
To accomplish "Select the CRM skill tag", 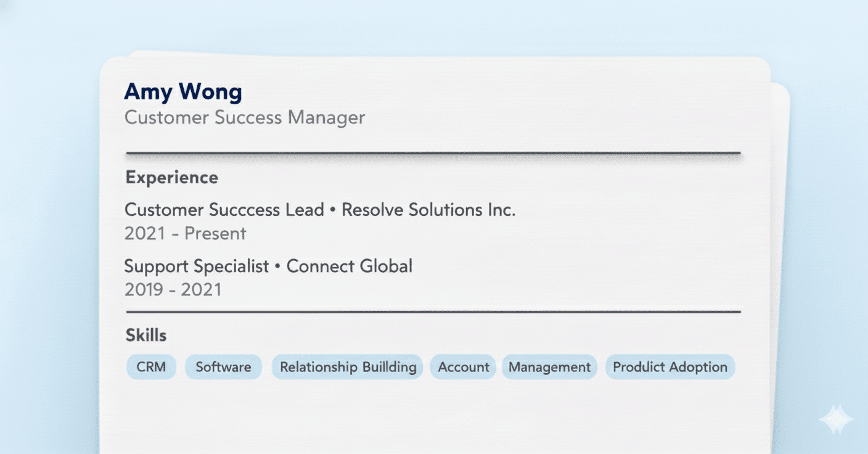I will [x=151, y=367].
